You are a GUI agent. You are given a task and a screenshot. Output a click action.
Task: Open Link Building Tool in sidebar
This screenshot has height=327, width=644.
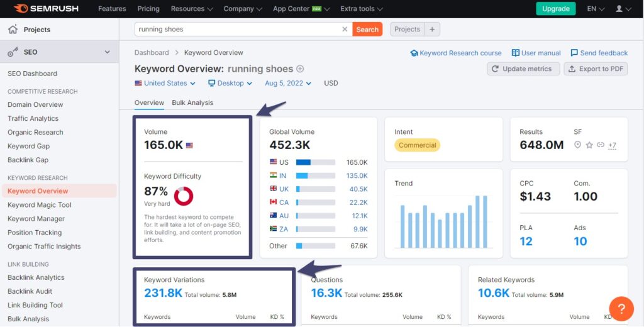click(35, 305)
